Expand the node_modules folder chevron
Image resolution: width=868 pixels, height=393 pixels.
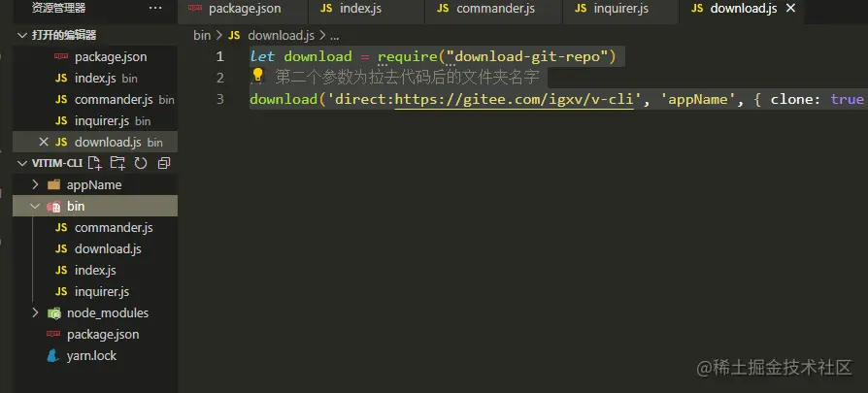click(35, 313)
